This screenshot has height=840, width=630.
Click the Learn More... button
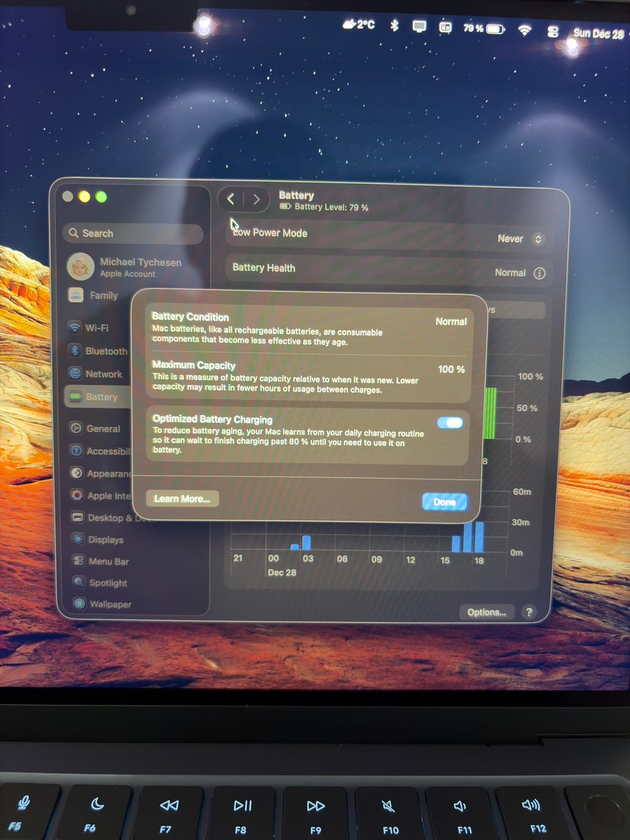182,499
